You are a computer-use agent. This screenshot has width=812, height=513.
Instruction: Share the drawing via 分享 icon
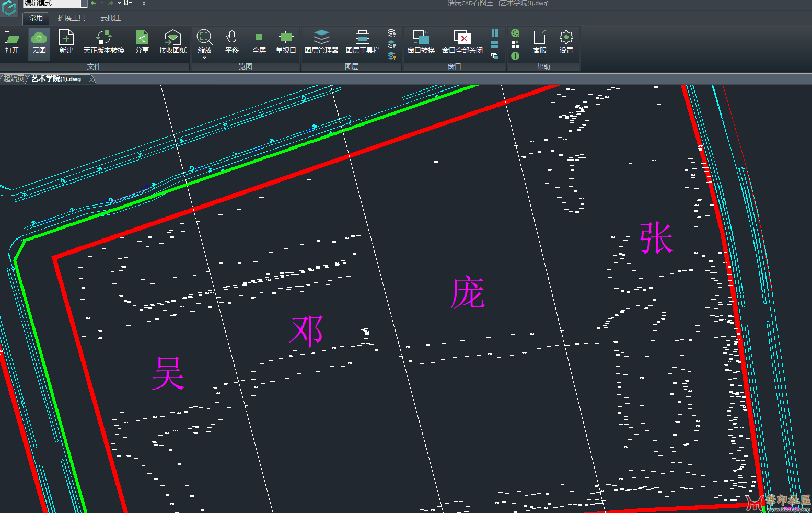pos(142,42)
